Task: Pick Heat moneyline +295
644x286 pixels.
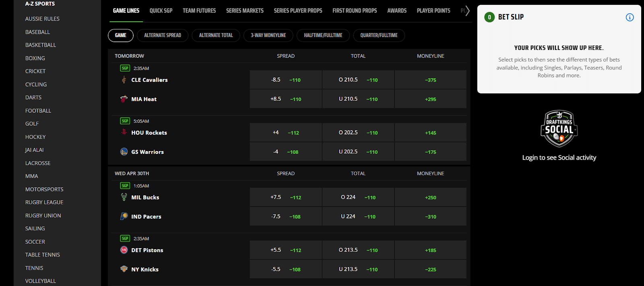Action: coord(431,99)
